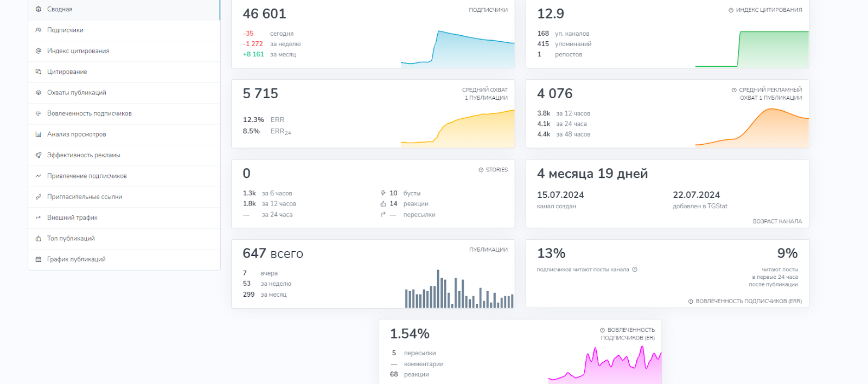The image size is (868, 384).
Task: Click info icon next to 'подписчиков читают посты канала'
Action: 635,270
